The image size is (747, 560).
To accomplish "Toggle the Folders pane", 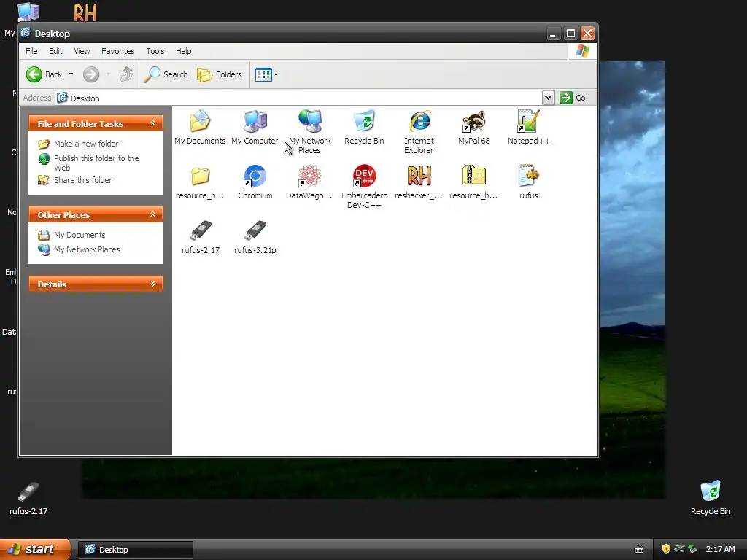I will click(x=220, y=74).
